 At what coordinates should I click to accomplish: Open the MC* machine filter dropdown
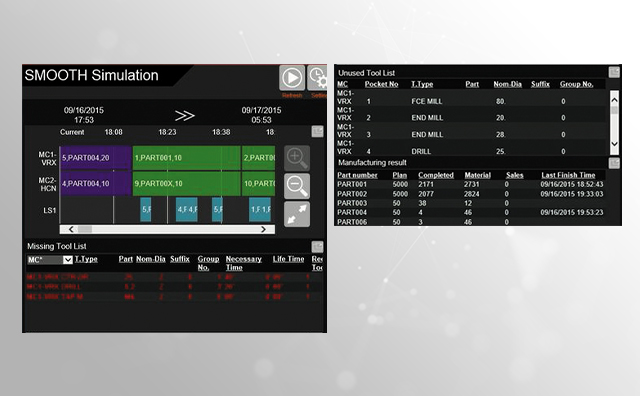(68, 260)
